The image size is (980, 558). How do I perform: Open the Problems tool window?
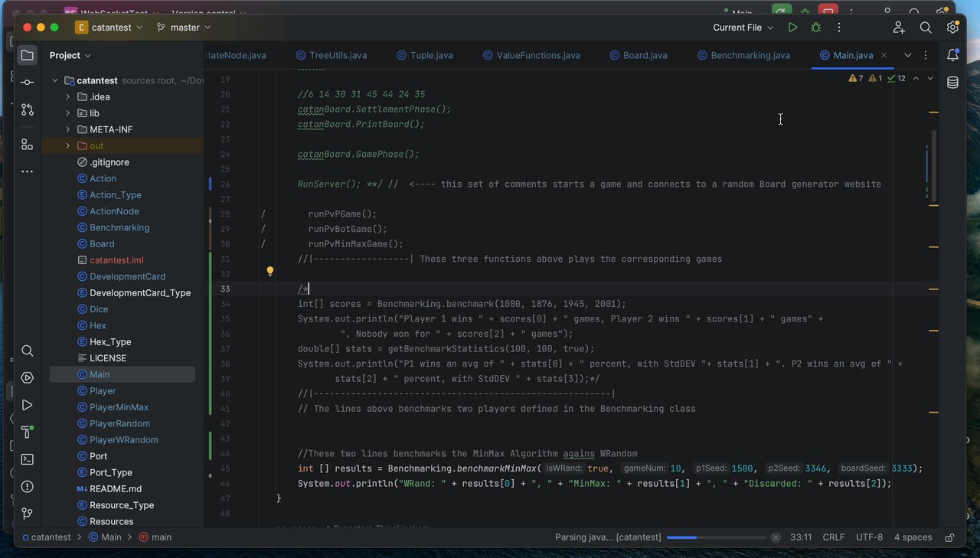pos(28,487)
